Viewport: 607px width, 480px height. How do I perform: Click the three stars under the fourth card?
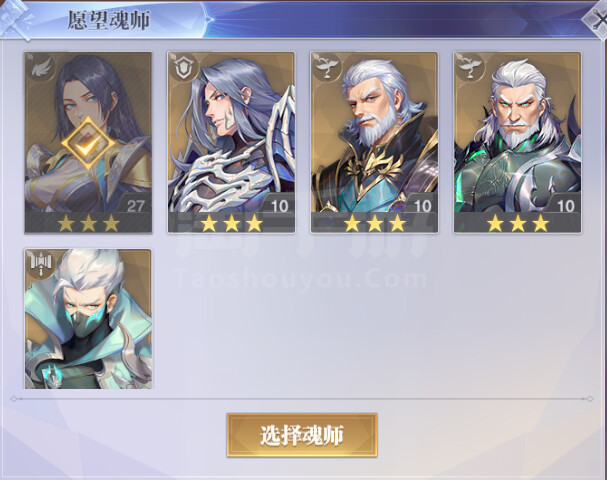518,223
